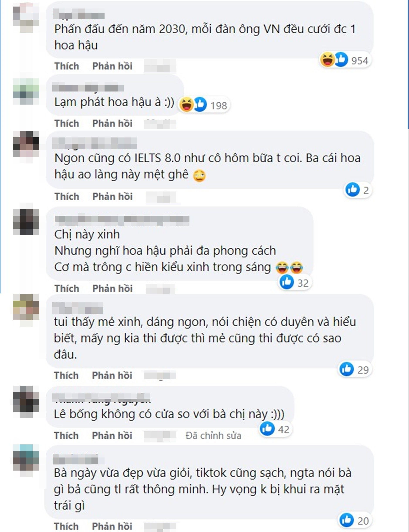This screenshot has width=409, height=532.
Task: Like the 'Bà ngày vừa đẹp' comment
Action: point(66,526)
